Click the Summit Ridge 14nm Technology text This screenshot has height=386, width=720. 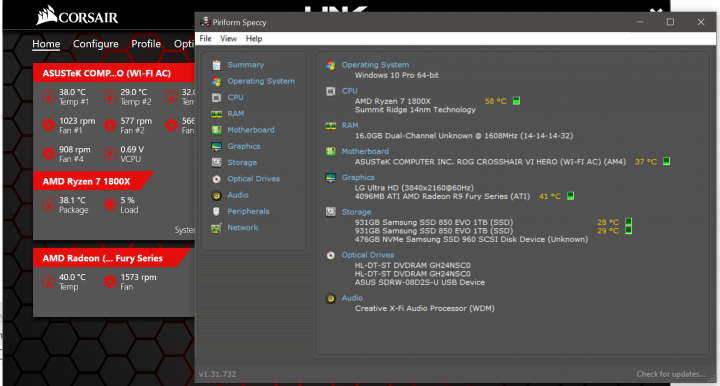415,110
